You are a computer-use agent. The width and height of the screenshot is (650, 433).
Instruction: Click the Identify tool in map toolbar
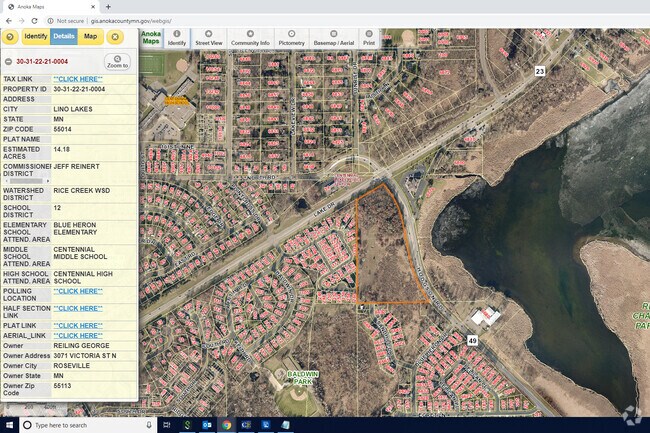(177, 38)
